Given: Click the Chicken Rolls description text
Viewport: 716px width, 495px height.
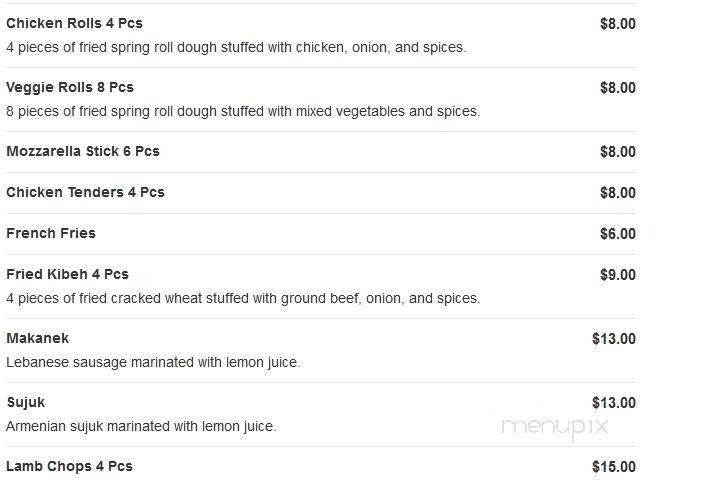Looking at the screenshot, I should pos(236,47).
